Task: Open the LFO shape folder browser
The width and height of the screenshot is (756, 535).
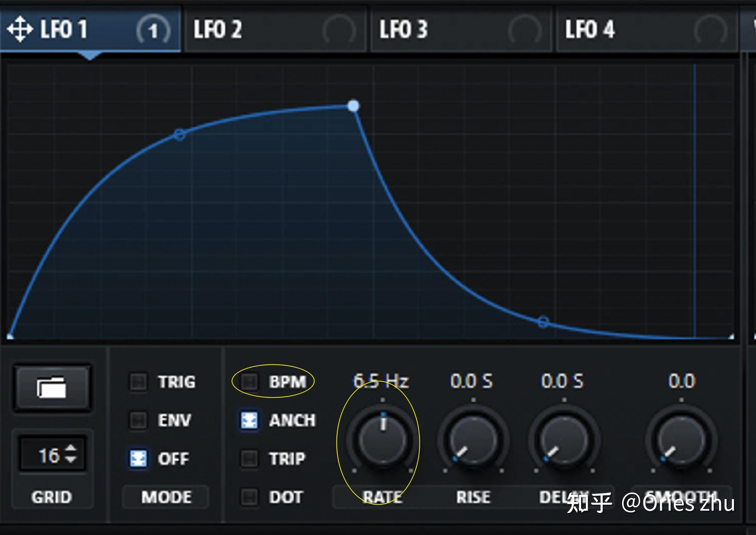Action: click(x=52, y=387)
